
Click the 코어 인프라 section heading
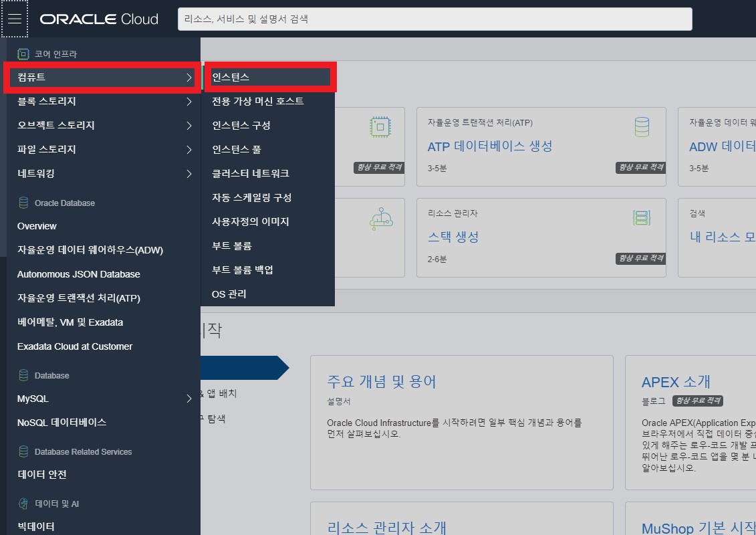coord(55,54)
